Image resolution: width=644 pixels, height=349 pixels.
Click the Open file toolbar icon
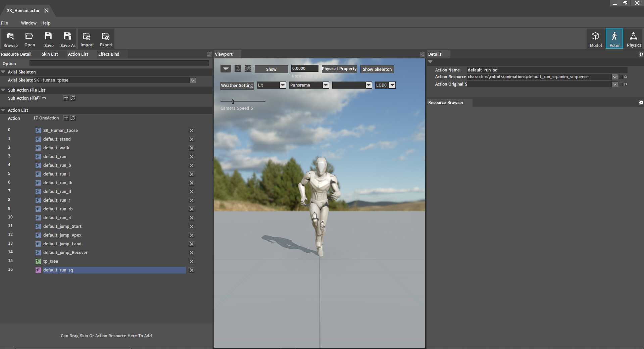click(x=30, y=39)
